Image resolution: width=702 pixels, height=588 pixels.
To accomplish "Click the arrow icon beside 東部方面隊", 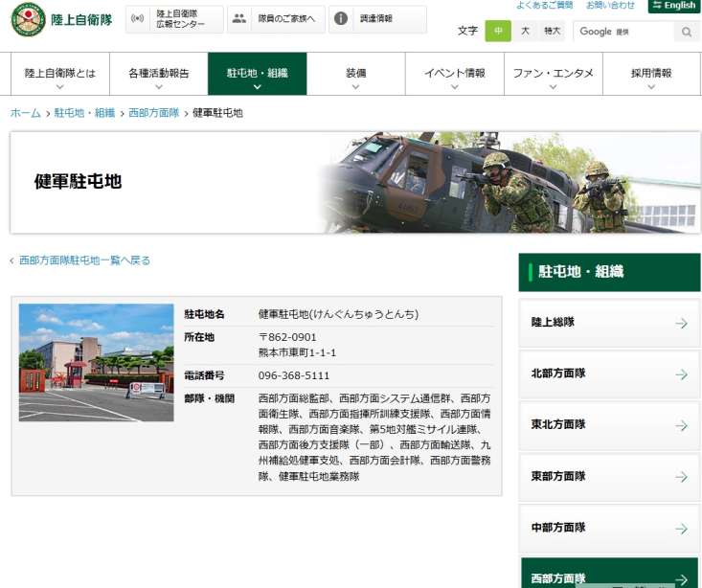I will pos(681,477).
